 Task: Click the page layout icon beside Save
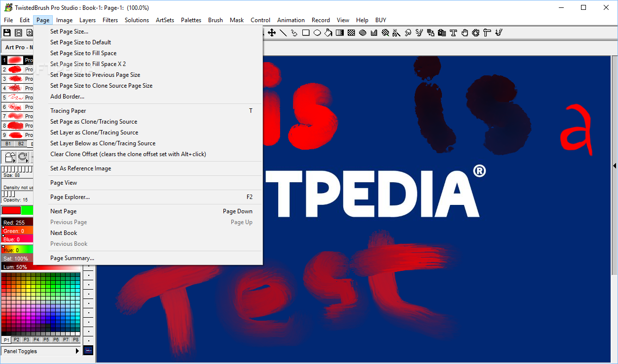click(x=18, y=33)
